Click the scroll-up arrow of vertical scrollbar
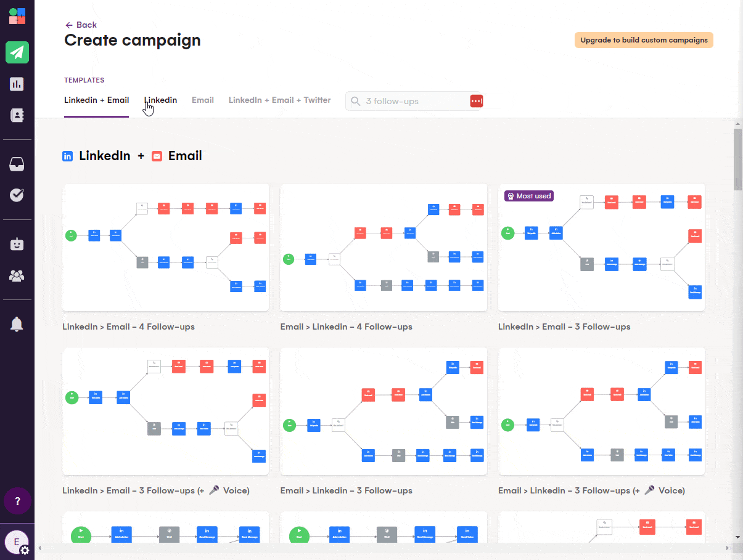743x560 pixels. (x=737, y=124)
